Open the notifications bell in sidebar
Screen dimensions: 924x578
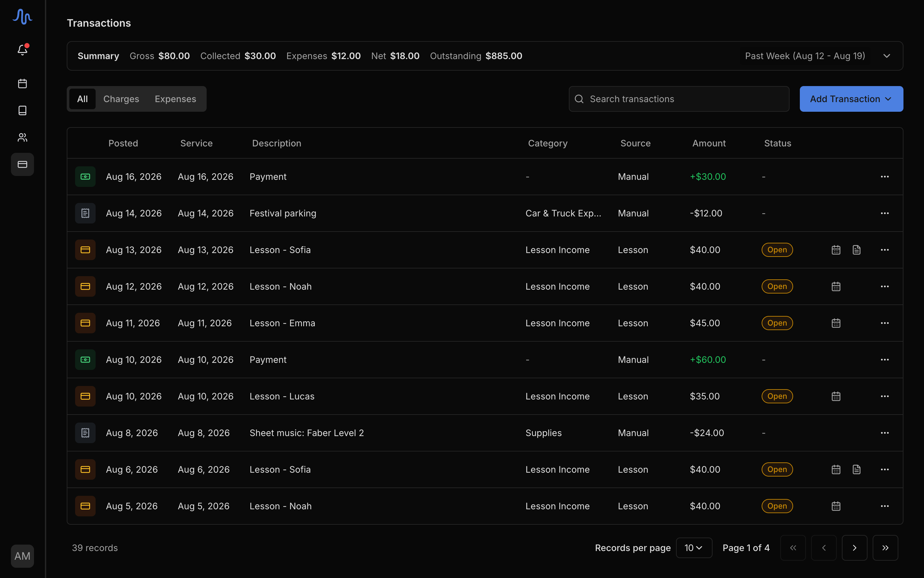[22, 50]
